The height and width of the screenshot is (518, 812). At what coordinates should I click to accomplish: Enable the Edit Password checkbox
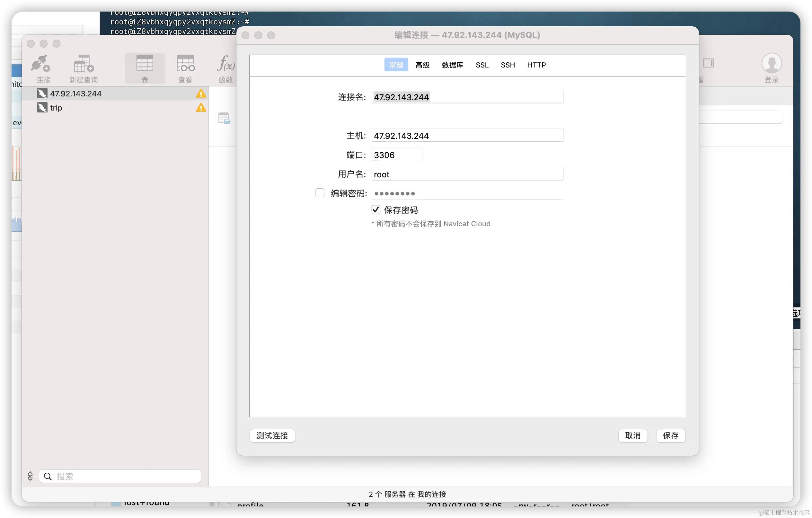pos(320,193)
